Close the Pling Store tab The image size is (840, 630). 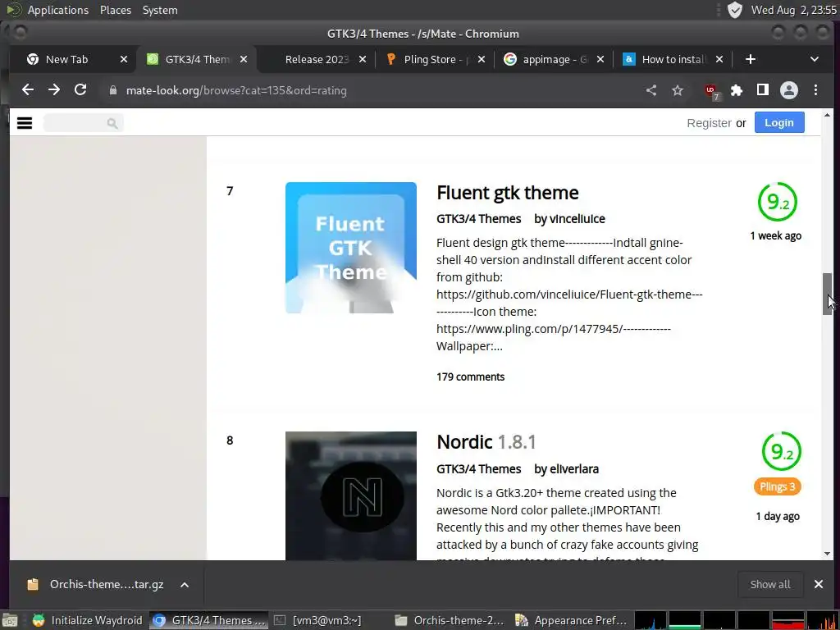(481, 59)
